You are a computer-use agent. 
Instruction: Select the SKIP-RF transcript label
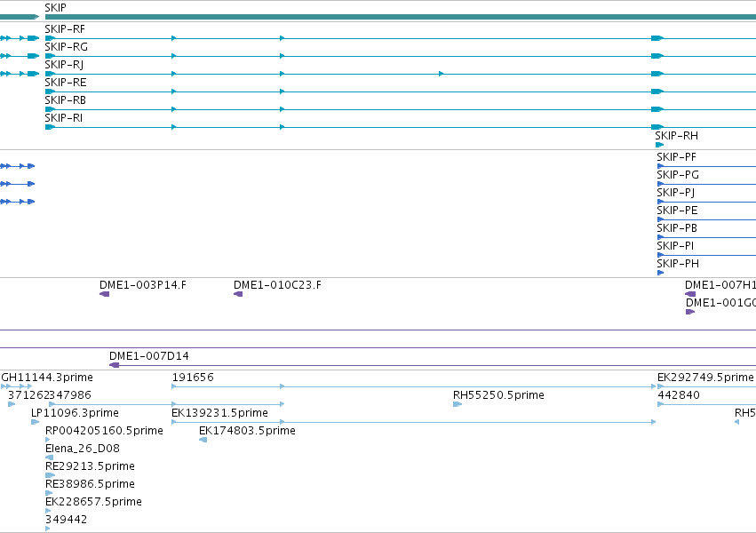(65, 29)
